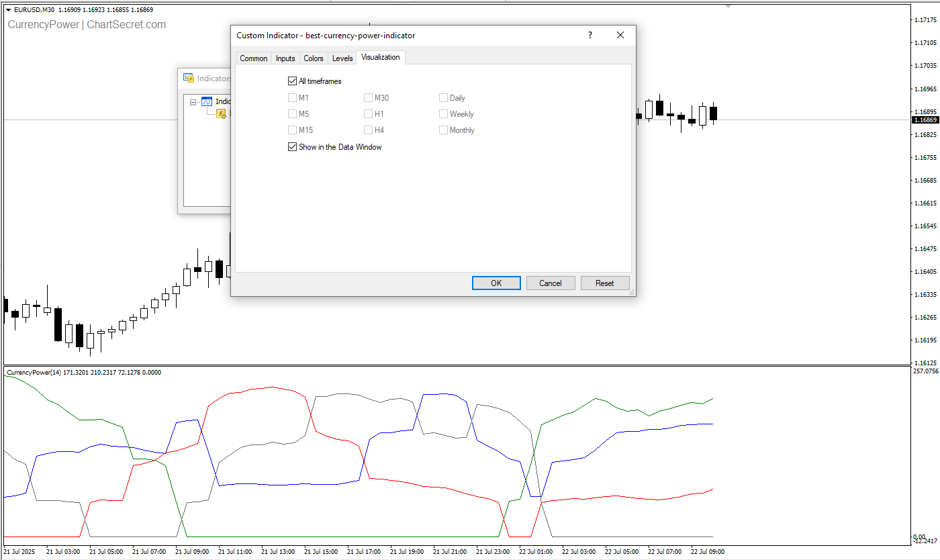Image resolution: width=940 pixels, height=560 pixels.
Task: Click the help question mark button
Action: [x=590, y=36]
